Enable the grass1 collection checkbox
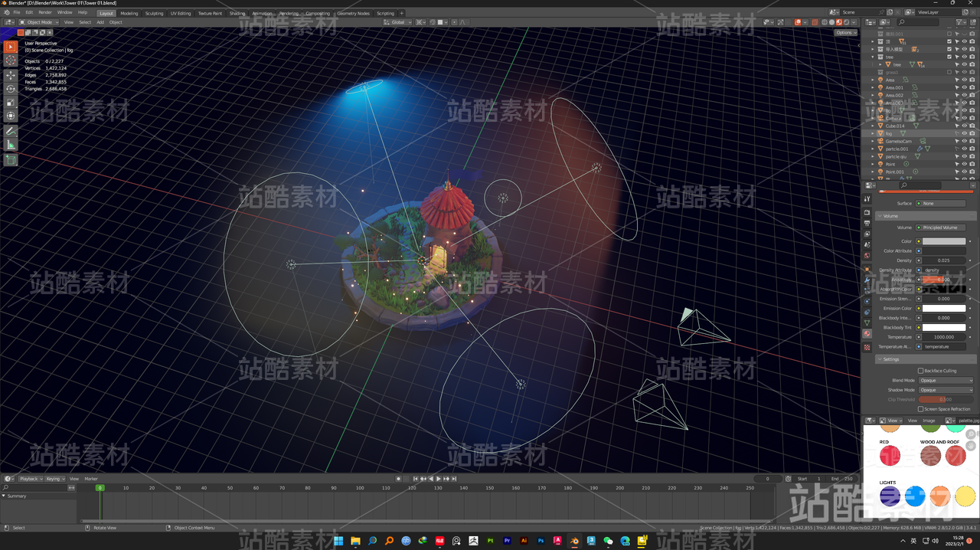980x550 pixels. pyautogui.click(x=949, y=72)
